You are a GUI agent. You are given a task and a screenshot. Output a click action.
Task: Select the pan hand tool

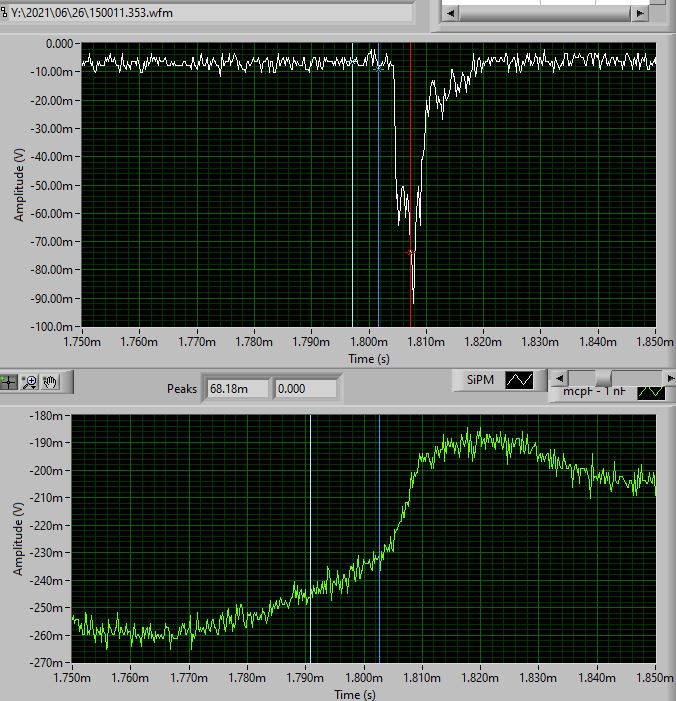[50, 381]
